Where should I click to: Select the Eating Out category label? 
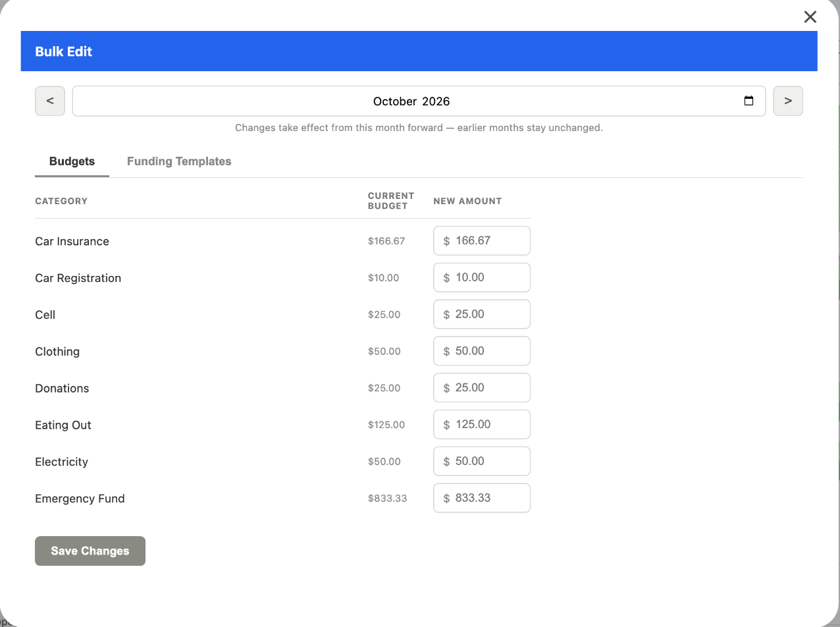(x=63, y=425)
